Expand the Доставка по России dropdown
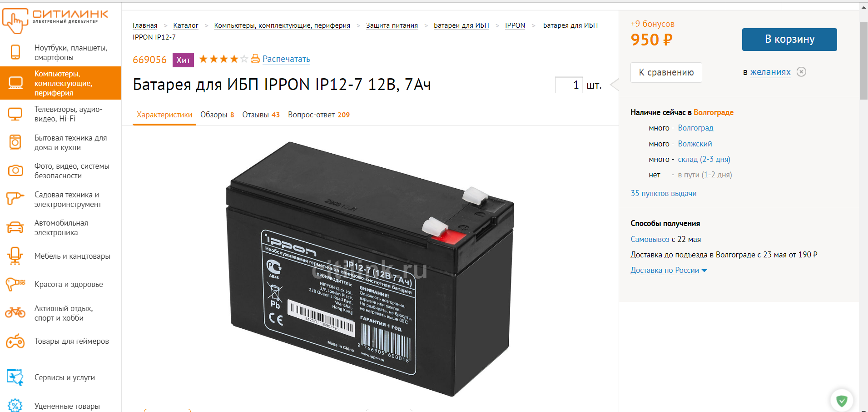868x412 pixels. [x=669, y=270]
